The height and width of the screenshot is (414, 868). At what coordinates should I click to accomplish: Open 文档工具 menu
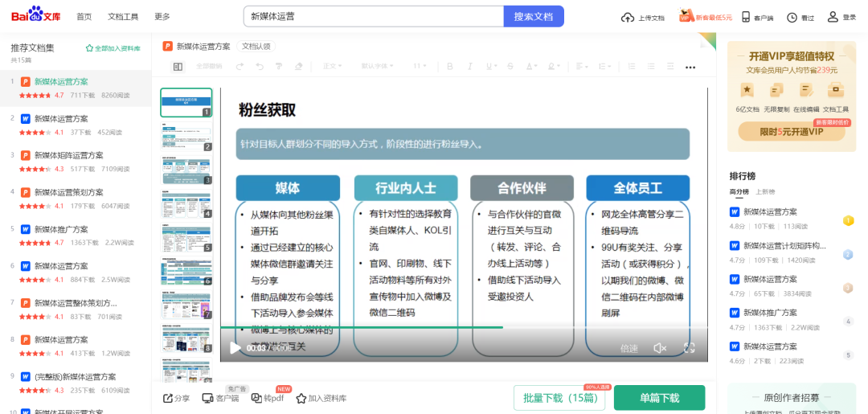(123, 17)
